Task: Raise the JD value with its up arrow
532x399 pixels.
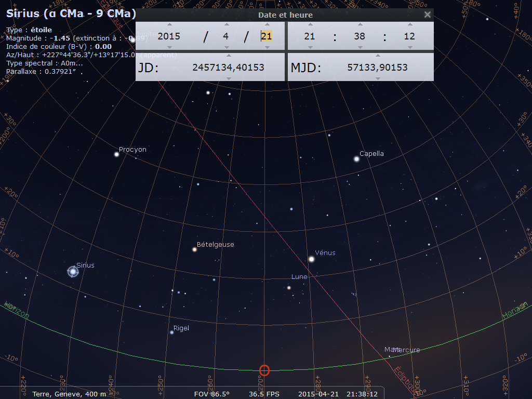Action: pyautogui.click(x=229, y=56)
